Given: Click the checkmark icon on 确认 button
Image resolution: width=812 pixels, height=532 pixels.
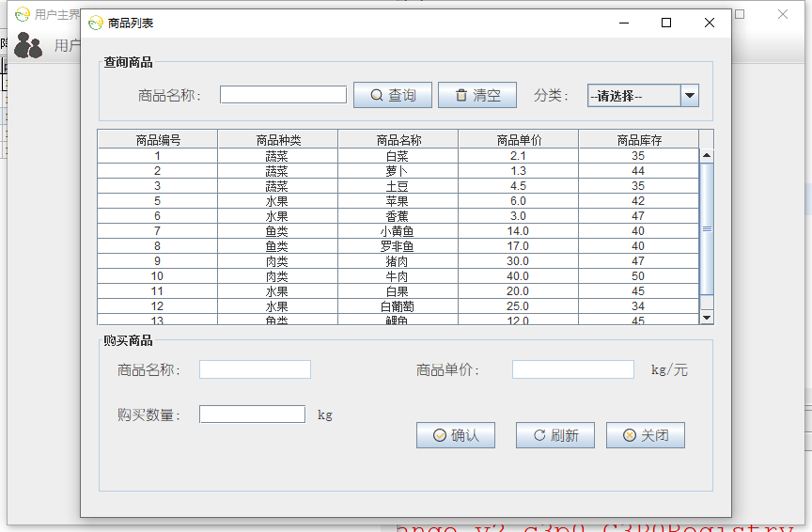Looking at the screenshot, I should click(x=440, y=435).
